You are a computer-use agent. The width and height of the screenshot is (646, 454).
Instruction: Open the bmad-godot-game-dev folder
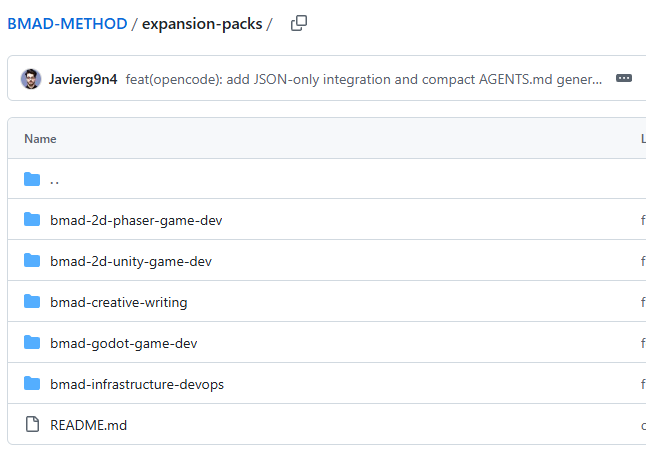coord(123,343)
